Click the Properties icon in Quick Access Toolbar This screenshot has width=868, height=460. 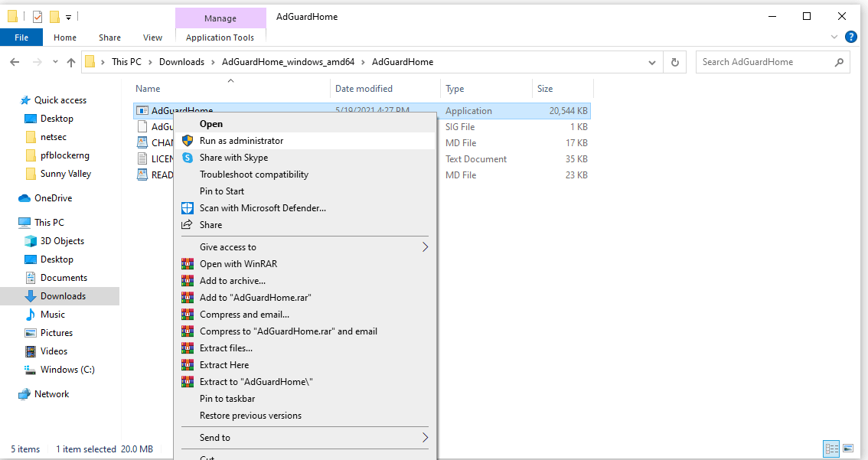(x=37, y=16)
